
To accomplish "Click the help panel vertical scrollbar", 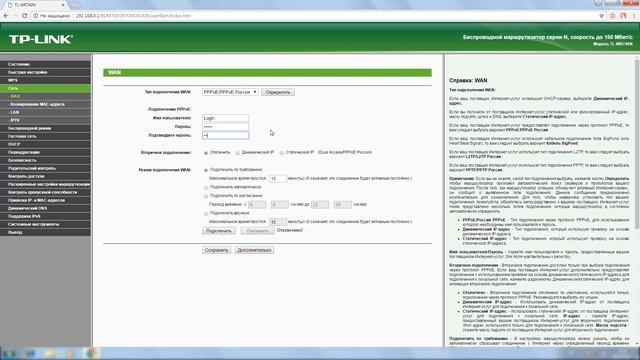I will 637,143.
